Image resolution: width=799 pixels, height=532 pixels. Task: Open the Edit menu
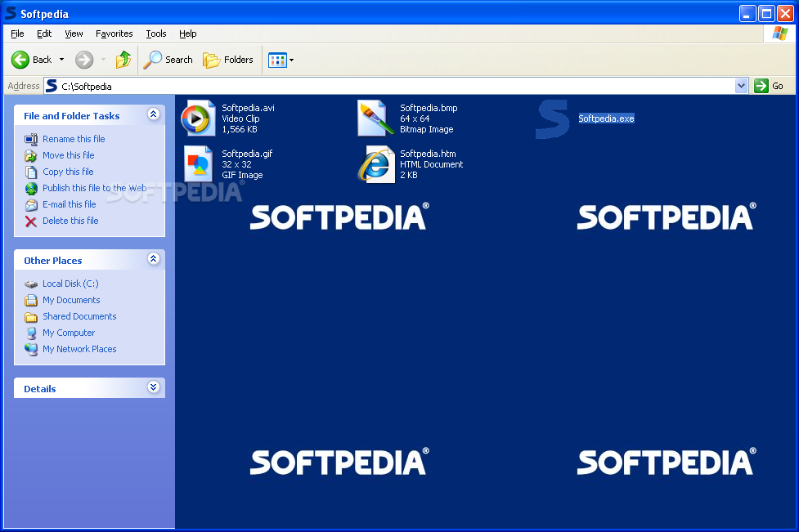(44, 34)
